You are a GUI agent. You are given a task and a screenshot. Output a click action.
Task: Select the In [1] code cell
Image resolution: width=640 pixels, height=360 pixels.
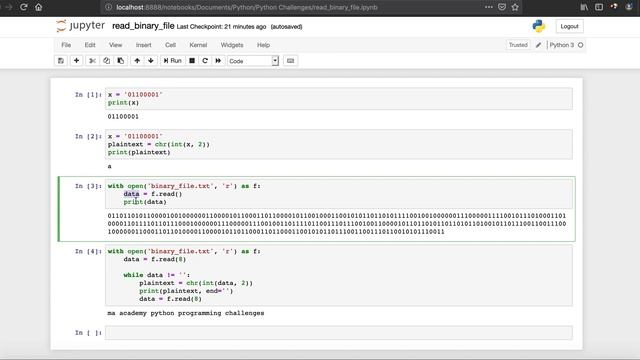point(339,99)
